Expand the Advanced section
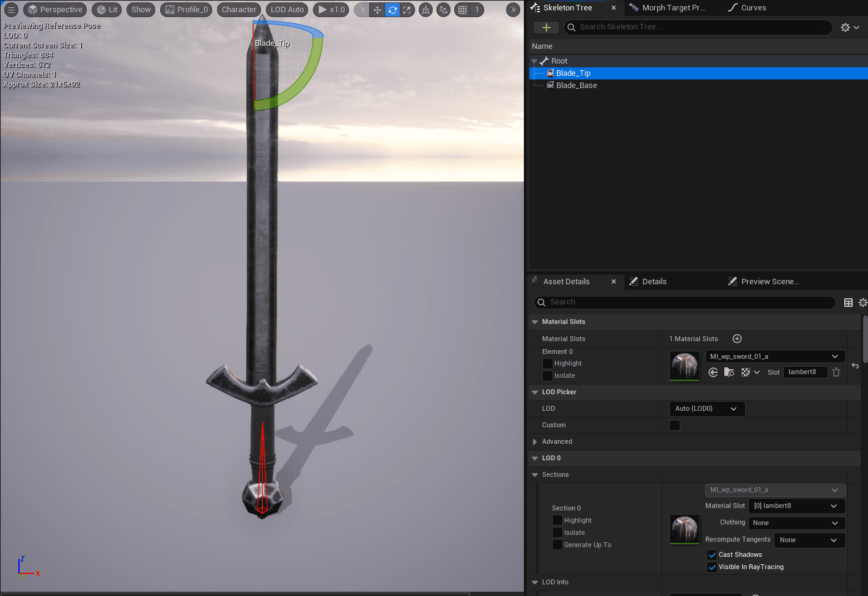868x596 pixels. click(535, 442)
